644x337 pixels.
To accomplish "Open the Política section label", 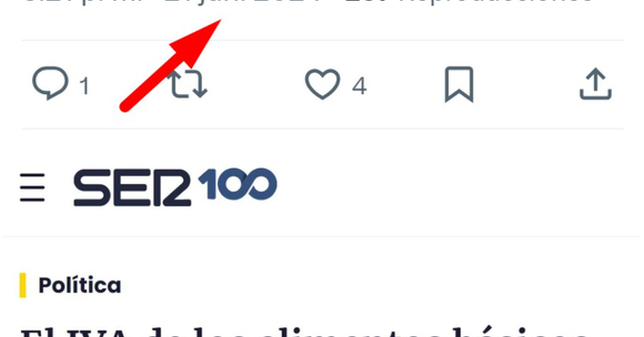I will click(80, 285).
